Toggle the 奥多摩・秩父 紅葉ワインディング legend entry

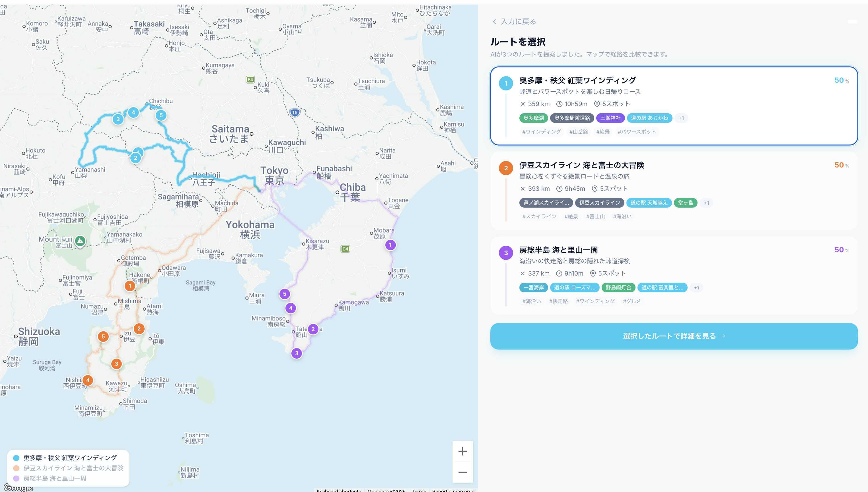(x=69, y=458)
